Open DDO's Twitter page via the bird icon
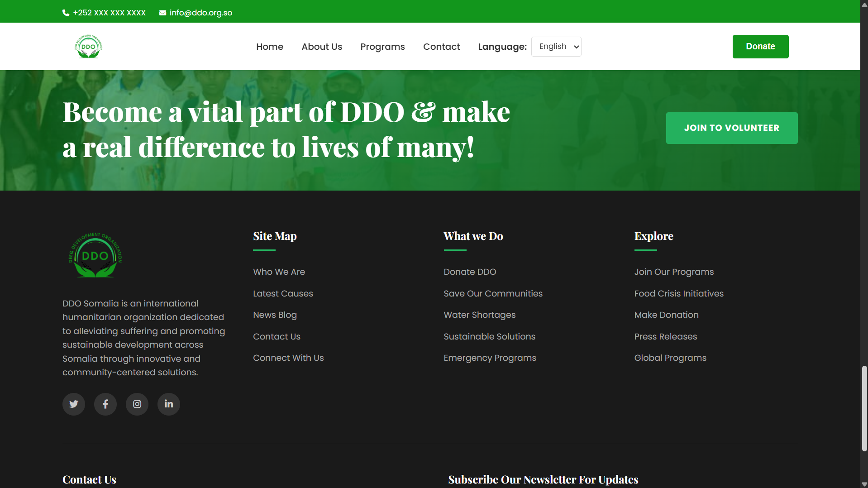Viewport: 868px width, 488px height. pyautogui.click(x=73, y=404)
